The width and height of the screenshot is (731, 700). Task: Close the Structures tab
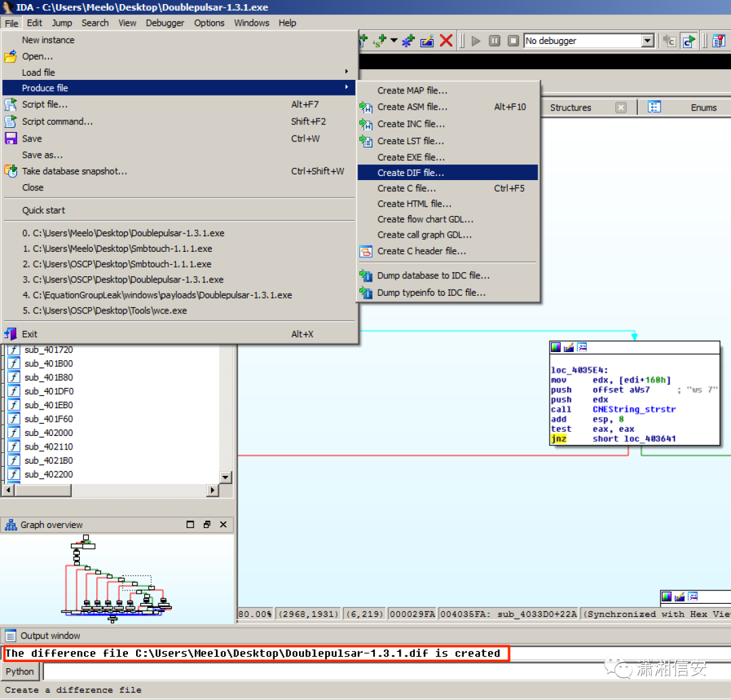[x=621, y=107]
